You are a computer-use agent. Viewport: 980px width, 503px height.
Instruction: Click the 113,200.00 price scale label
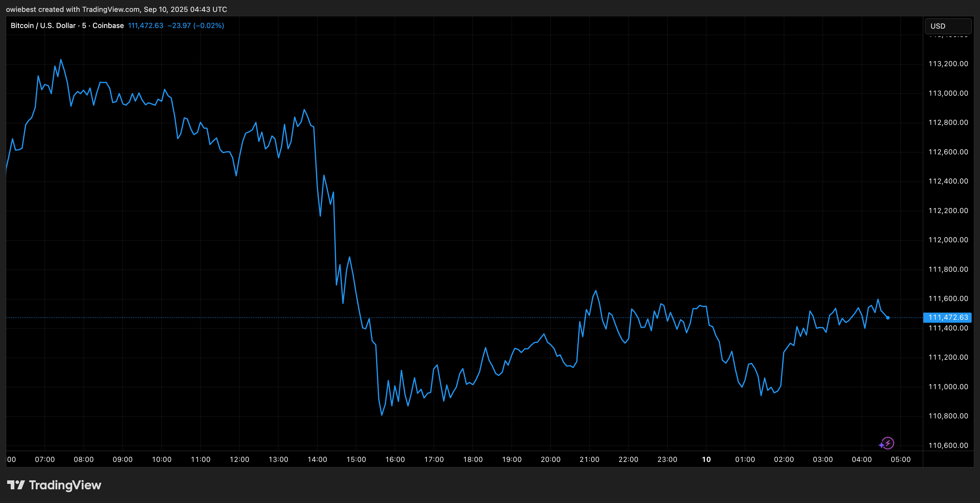point(948,63)
